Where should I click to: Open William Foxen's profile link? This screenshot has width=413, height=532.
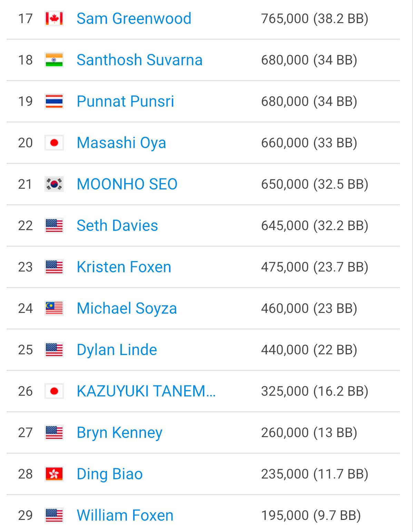(125, 515)
